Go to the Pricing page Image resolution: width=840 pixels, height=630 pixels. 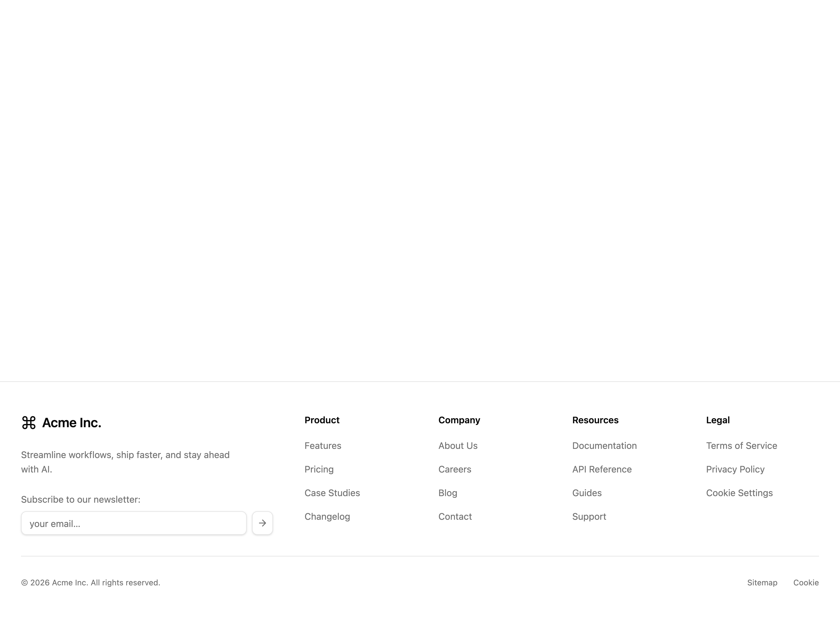(319, 469)
